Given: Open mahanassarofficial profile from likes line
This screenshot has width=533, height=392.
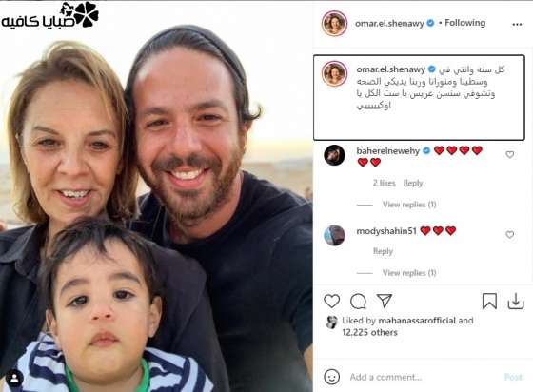Looking at the screenshot, I should (x=417, y=321).
